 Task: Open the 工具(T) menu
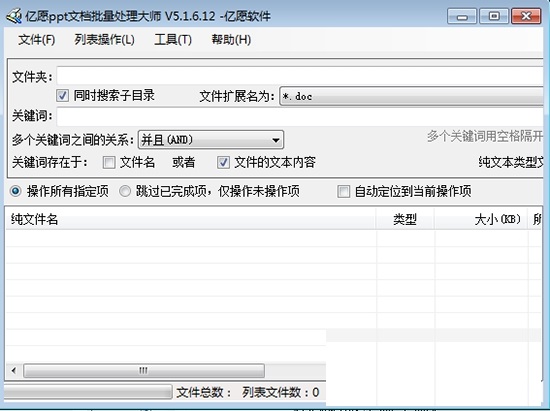173,40
